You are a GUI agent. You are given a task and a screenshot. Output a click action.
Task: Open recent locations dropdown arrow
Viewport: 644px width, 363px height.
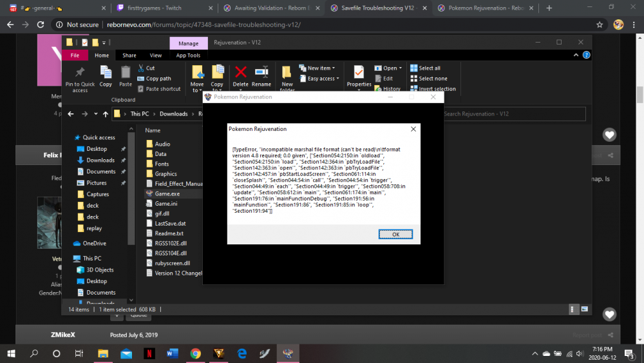pos(96,114)
